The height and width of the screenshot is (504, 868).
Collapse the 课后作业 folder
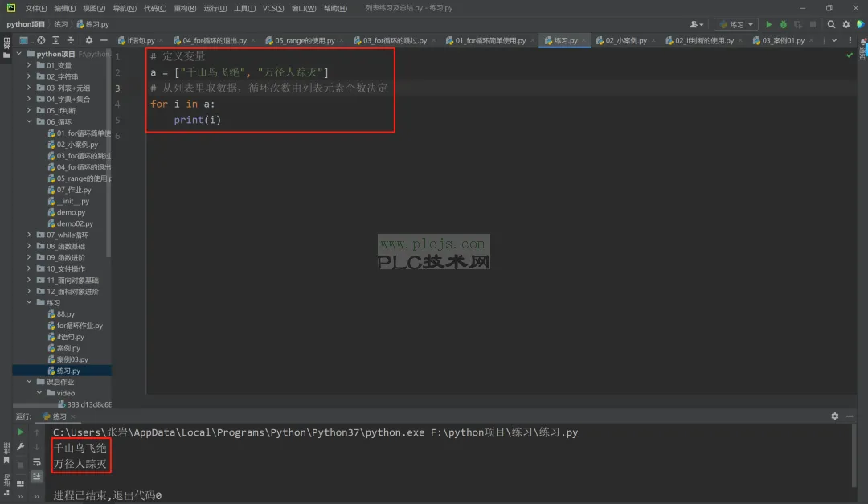[29, 382]
